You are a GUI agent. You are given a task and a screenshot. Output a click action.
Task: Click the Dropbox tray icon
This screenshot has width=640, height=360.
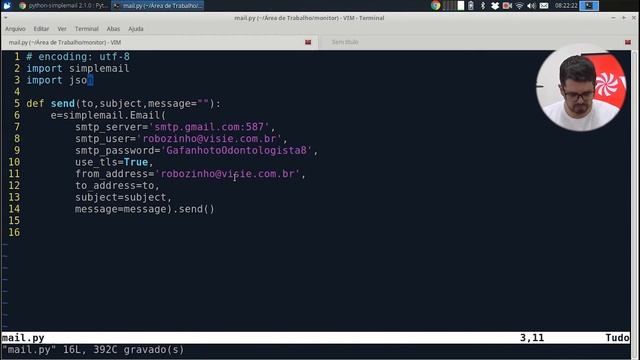click(495, 5)
